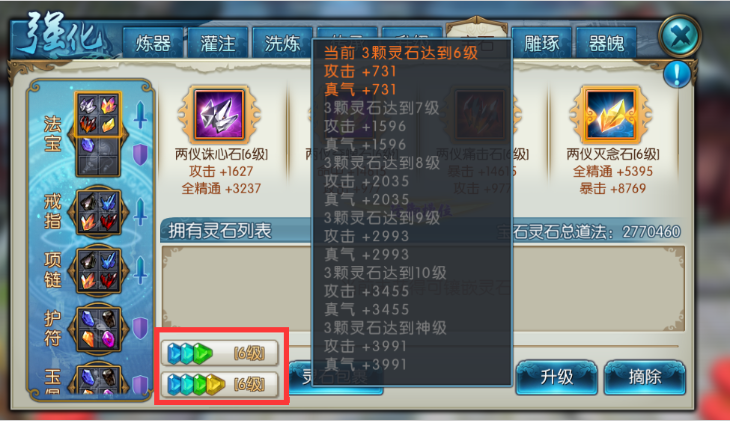The height and width of the screenshot is (421, 730).
Task: Click the 升级 upgrade button
Action: (556, 377)
